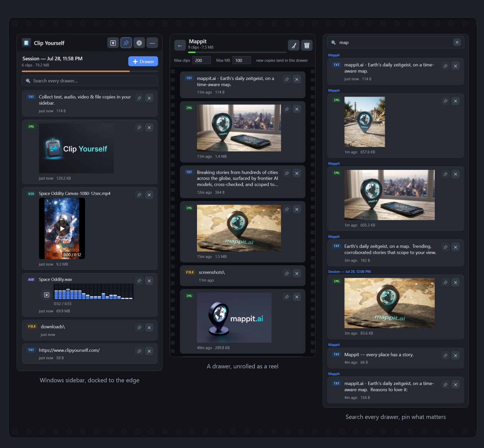Click the https://www.clipyourself.com/ clip text
This screenshot has width=484, height=448.
pos(69,350)
